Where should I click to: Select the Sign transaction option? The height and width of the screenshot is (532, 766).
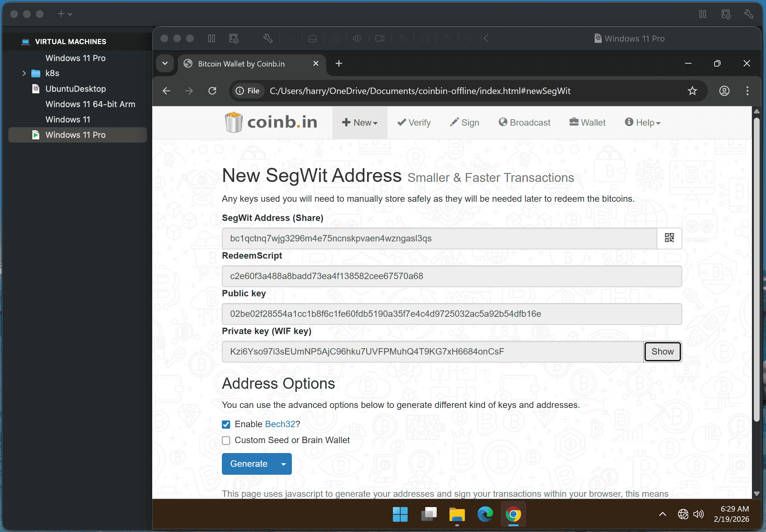coord(464,122)
